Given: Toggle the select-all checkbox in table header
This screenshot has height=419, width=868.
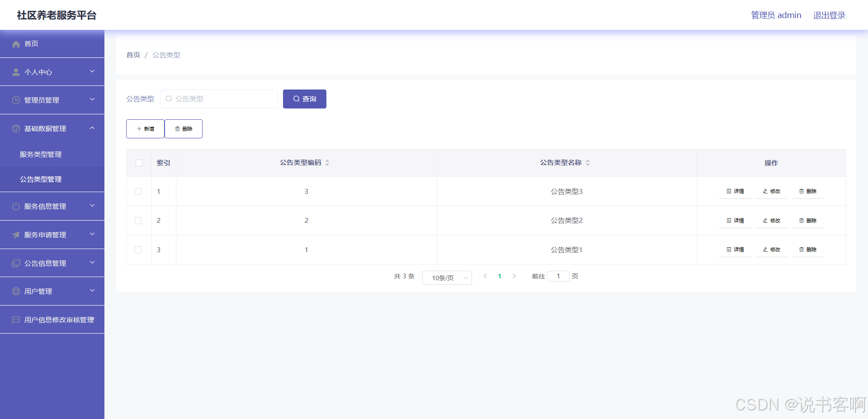Looking at the screenshot, I should (139, 163).
